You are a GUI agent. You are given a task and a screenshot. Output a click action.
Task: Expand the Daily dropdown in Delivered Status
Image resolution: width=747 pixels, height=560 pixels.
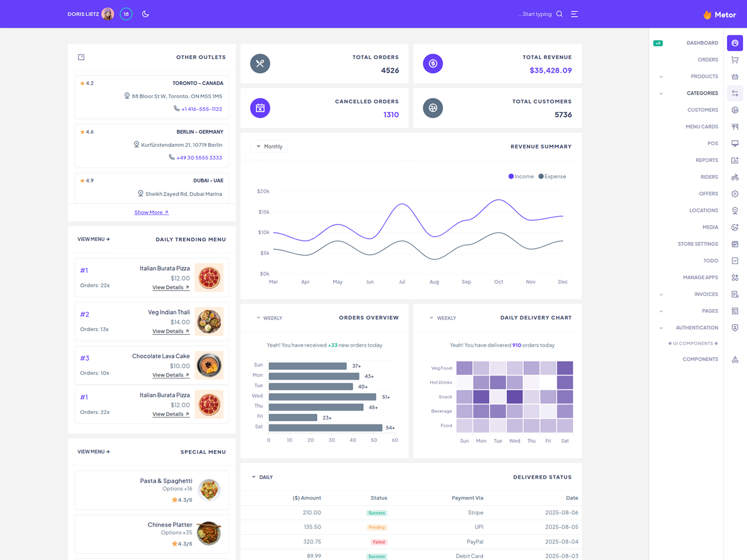pyautogui.click(x=262, y=477)
